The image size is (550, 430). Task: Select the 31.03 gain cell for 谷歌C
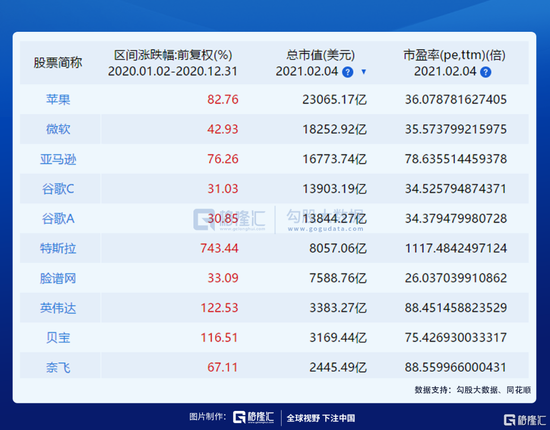pos(223,189)
